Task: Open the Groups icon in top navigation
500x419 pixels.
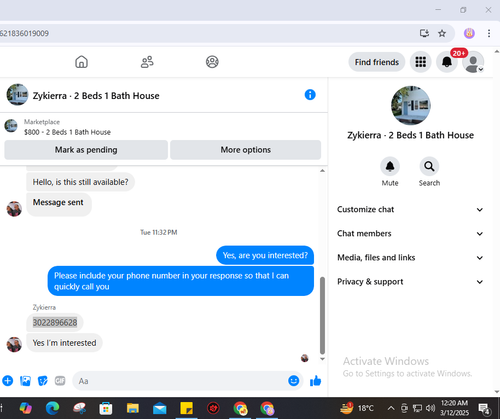Action: tap(212, 62)
